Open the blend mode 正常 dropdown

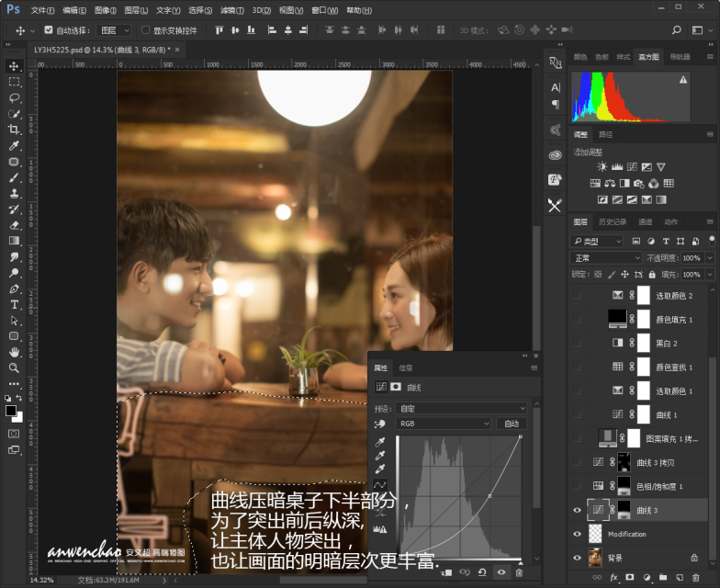click(x=606, y=258)
